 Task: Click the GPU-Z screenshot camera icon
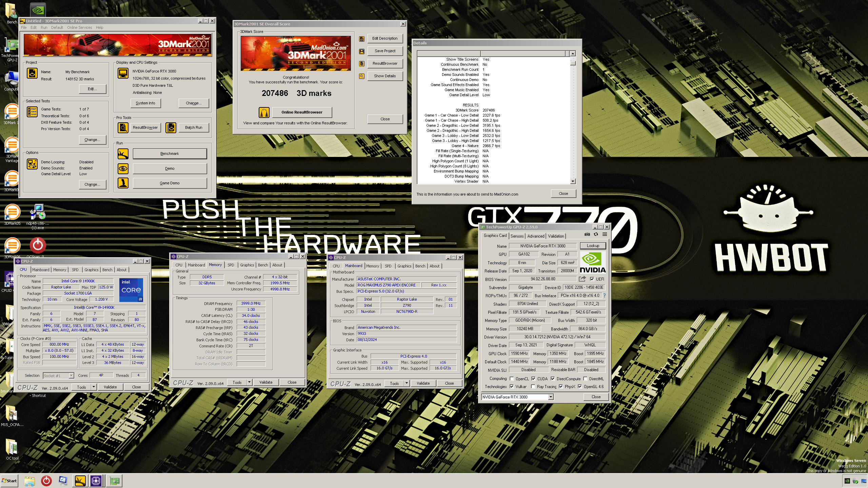tap(587, 235)
